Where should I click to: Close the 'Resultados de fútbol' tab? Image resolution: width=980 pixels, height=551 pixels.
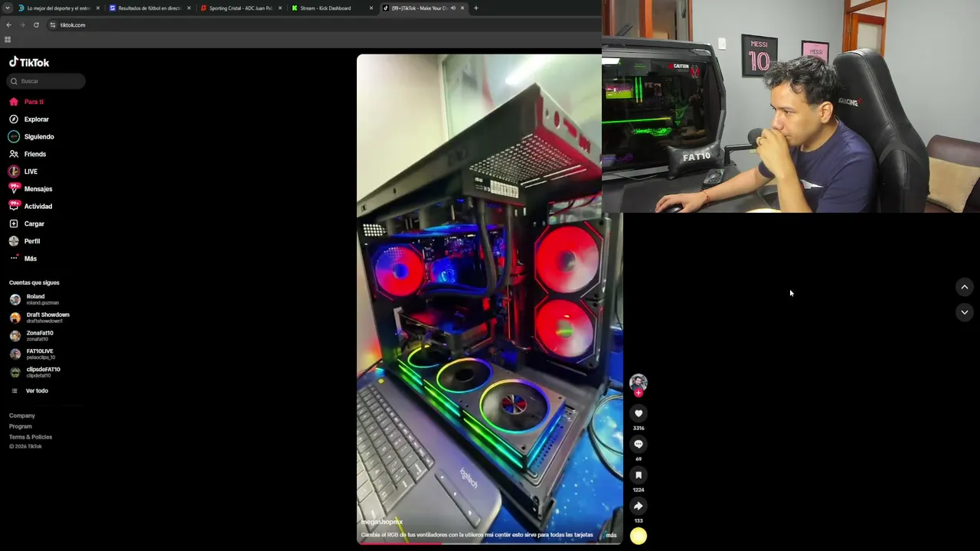(x=189, y=8)
